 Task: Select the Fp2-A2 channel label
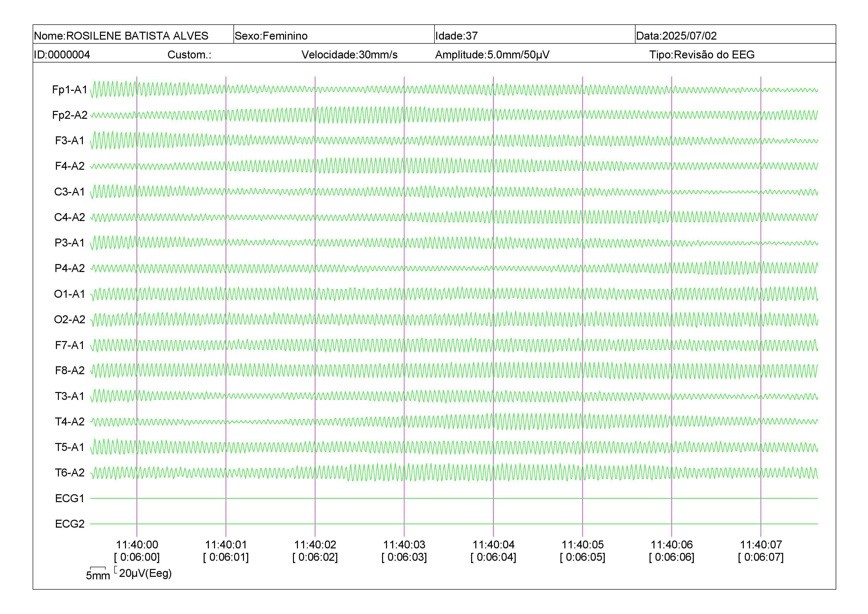[x=70, y=115]
